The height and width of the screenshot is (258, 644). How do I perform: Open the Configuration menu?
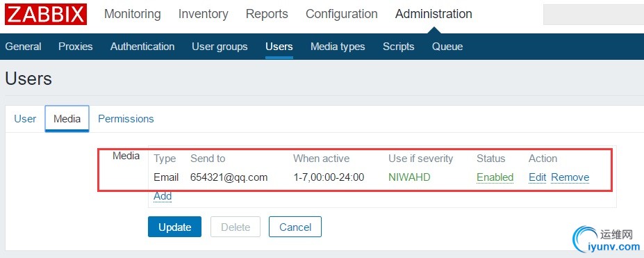click(x=342, y=14)
